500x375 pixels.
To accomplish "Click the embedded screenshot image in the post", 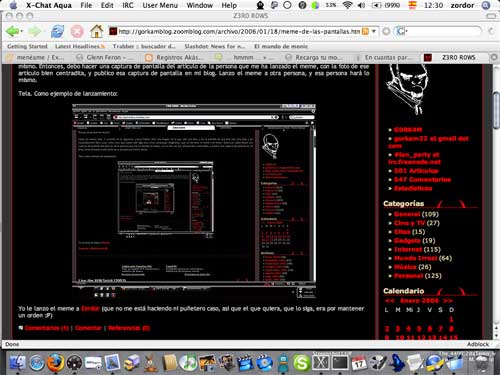I will [194, 201].
